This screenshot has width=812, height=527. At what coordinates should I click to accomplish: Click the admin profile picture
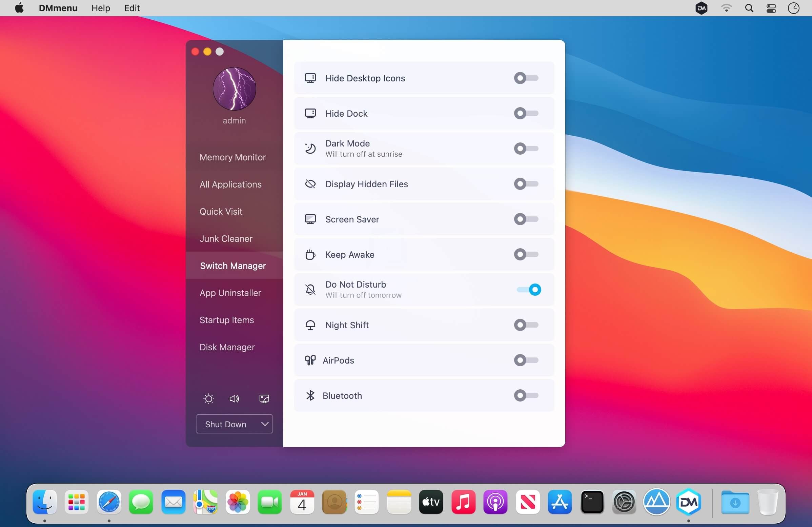[x=235, y=89]
